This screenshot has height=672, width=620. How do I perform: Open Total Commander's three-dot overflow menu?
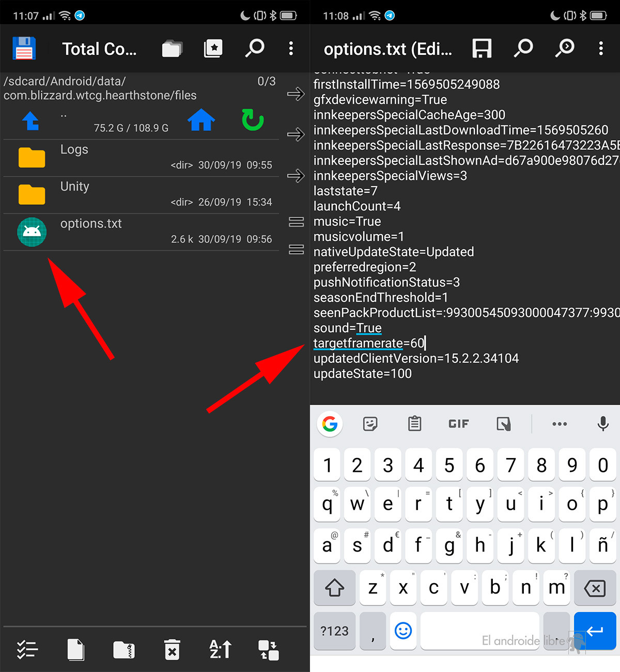(x=291, y=49)
